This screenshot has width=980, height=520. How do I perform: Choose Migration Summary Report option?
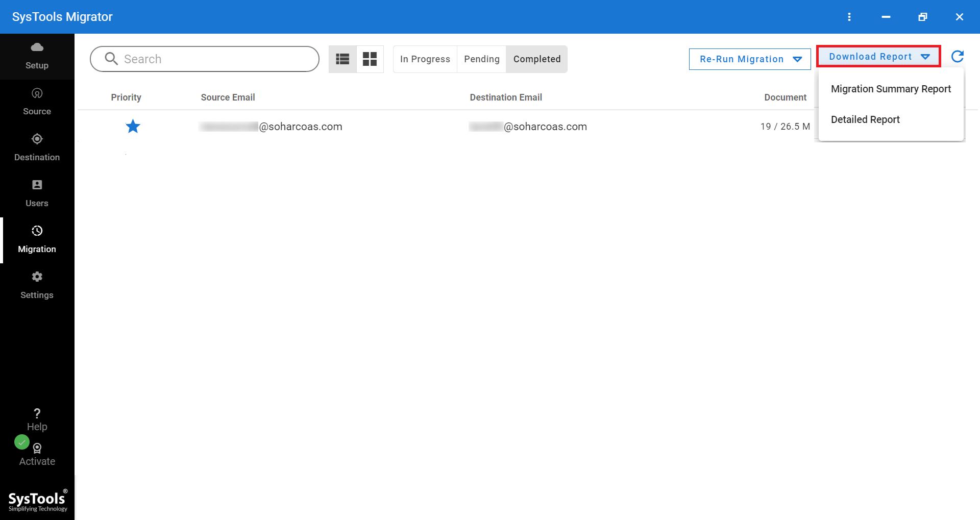click(891, 89)
